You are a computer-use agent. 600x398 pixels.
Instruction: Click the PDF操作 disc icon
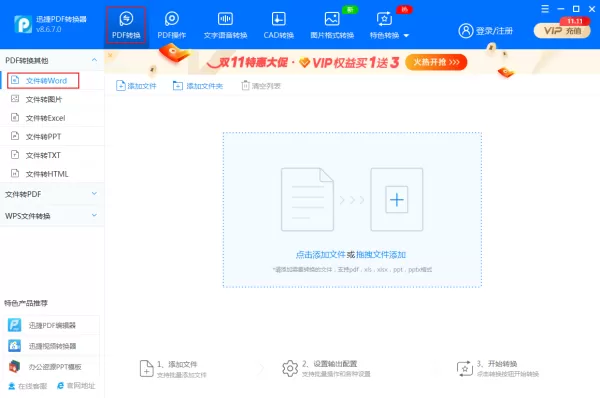coord(171,18)
